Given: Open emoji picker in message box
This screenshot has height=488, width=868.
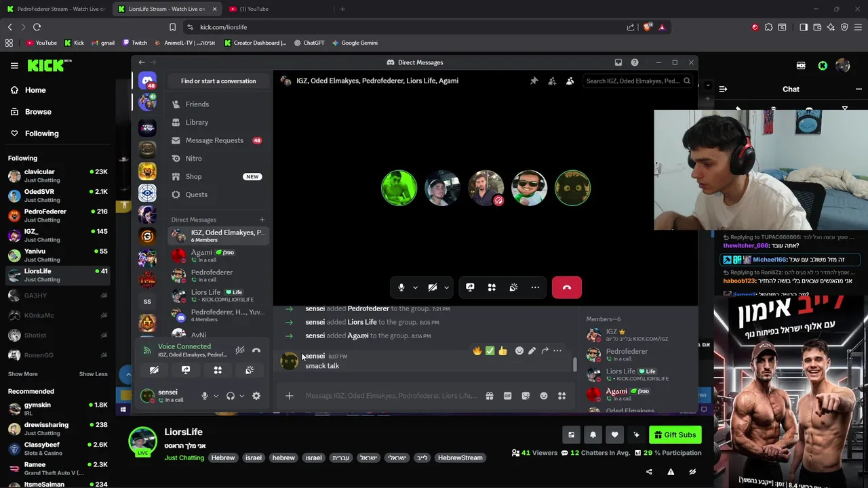Looking at the screenshot, I should [544, 396].
